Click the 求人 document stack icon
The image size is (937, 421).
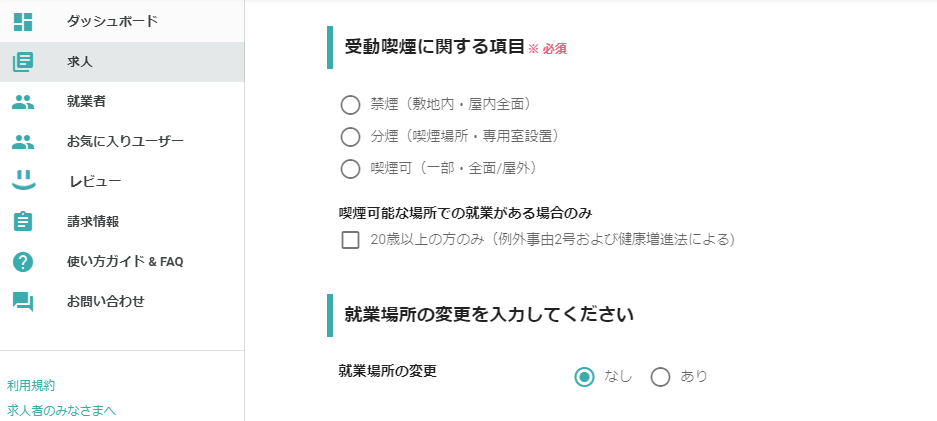[23, 62]
